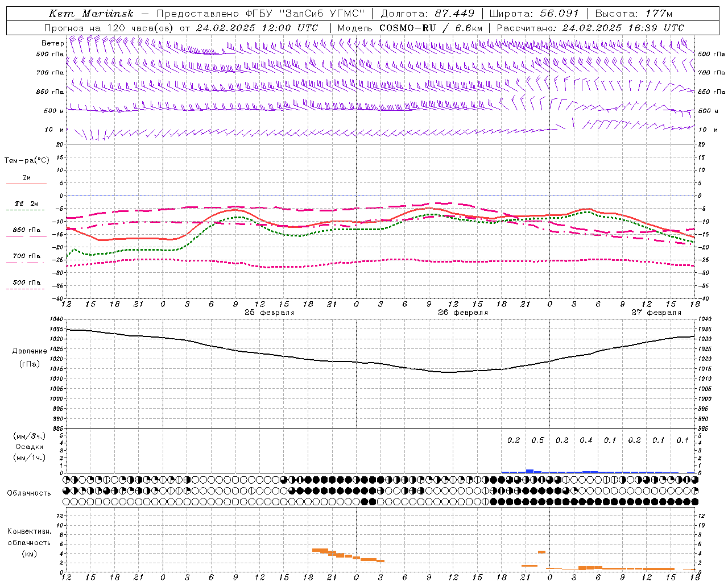Click the 'Давление' pressure panel label

(30, 351)
